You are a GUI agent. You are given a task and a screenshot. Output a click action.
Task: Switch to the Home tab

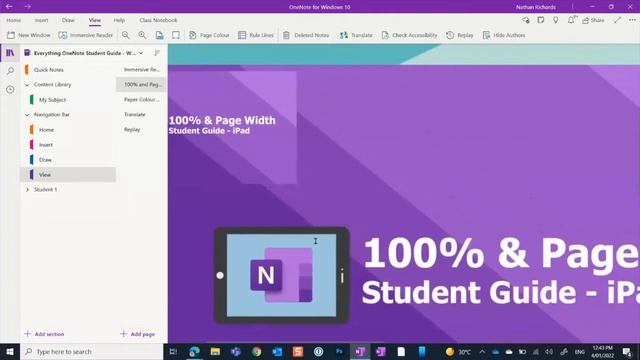click(13, 20)
